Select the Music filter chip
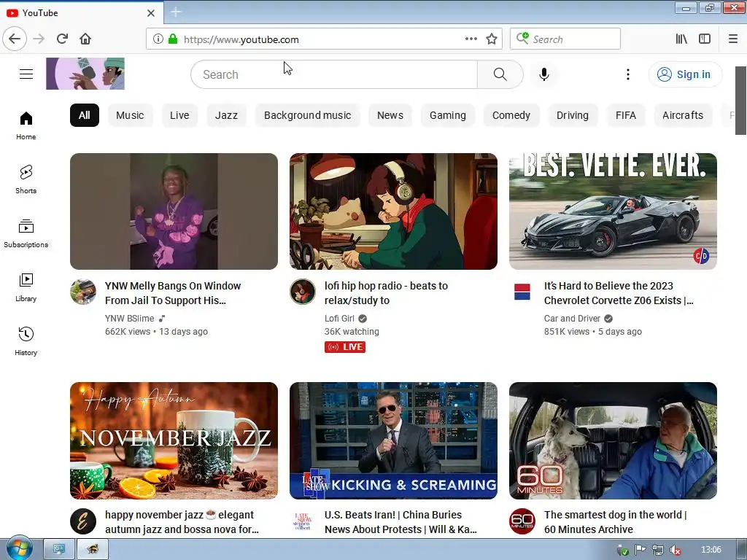The image size is (747, 560). (x=130, y=115)
